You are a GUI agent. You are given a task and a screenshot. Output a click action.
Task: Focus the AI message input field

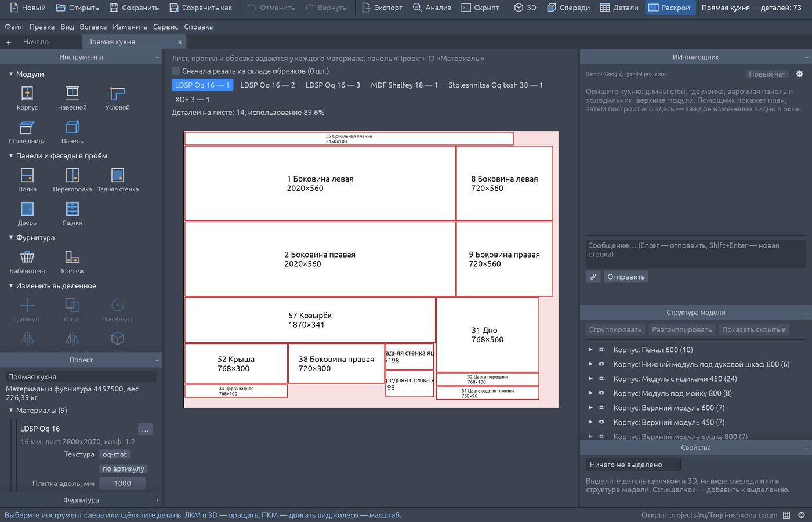[696, 253]
